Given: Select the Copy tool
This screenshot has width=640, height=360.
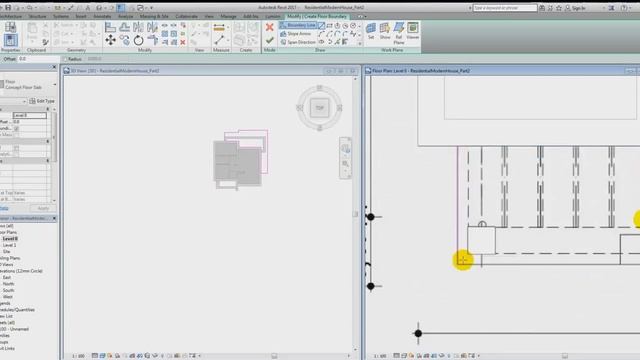Looking at the screenshot, I should coord(124,40).
